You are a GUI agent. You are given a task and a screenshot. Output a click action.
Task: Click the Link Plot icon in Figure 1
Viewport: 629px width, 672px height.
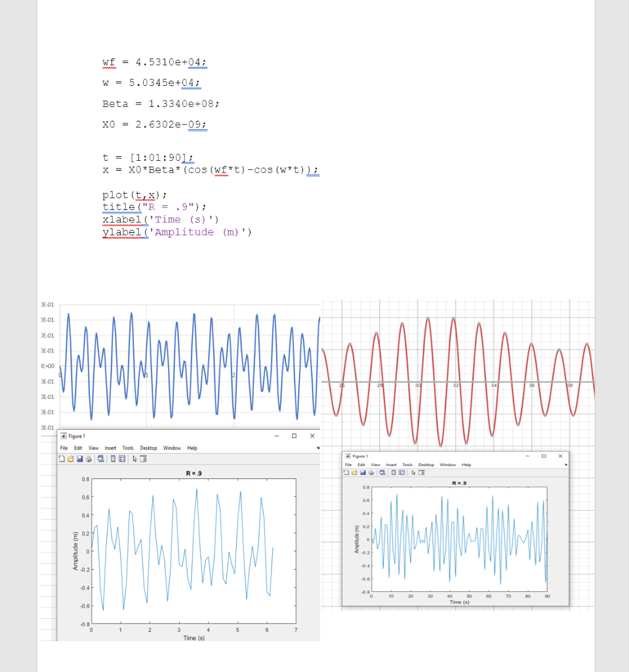click(100, 457)
